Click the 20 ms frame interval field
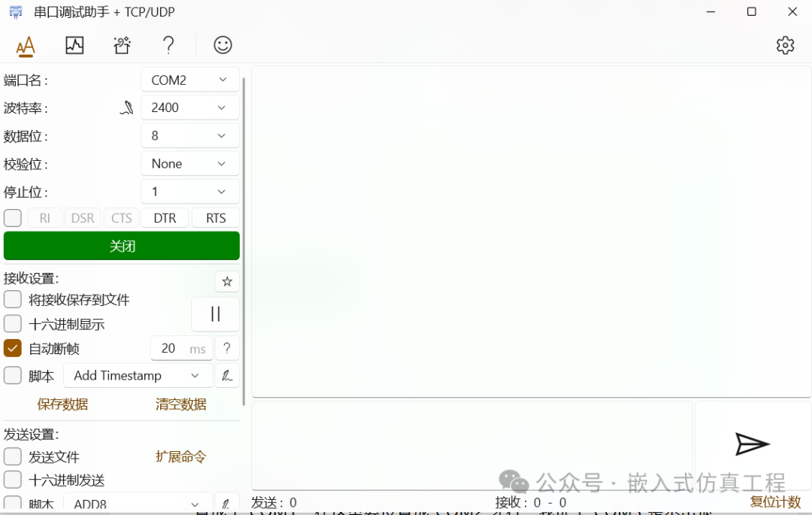The image size is (812, 515). [x=181, y=348]
